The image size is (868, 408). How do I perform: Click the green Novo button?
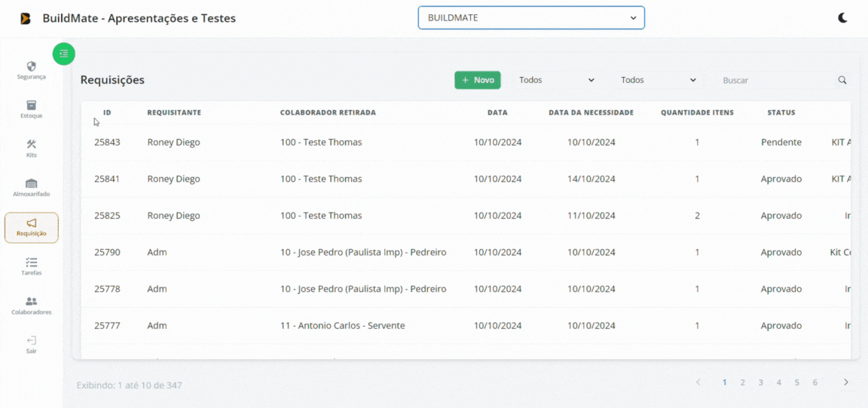click(478, 80)
